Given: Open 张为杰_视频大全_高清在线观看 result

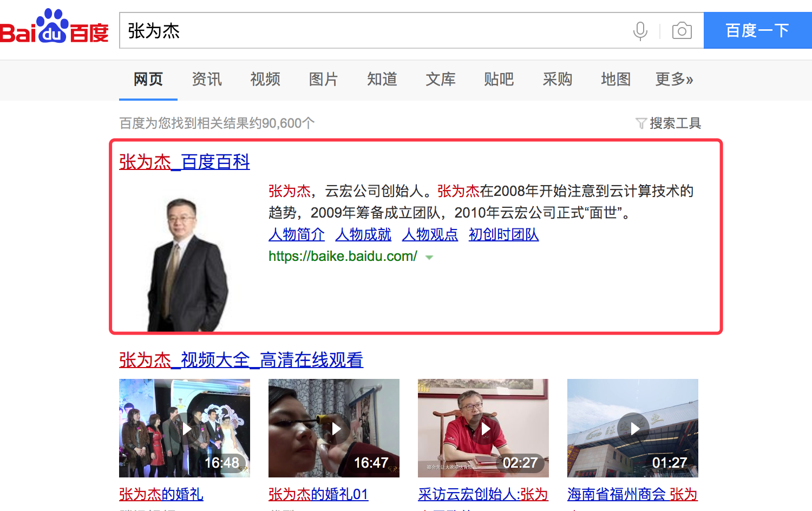Looking at the screenshot, I should coord(241,360).
